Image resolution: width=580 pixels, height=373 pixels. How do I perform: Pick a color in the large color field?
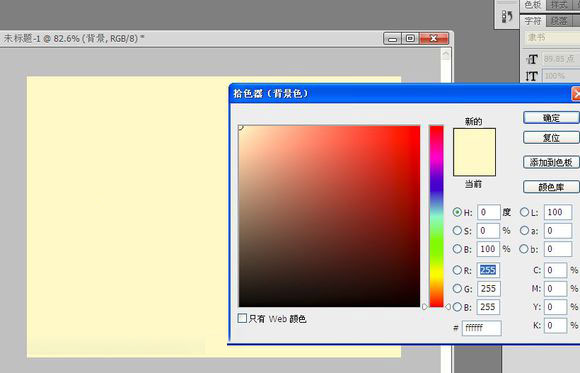point(329,216)
